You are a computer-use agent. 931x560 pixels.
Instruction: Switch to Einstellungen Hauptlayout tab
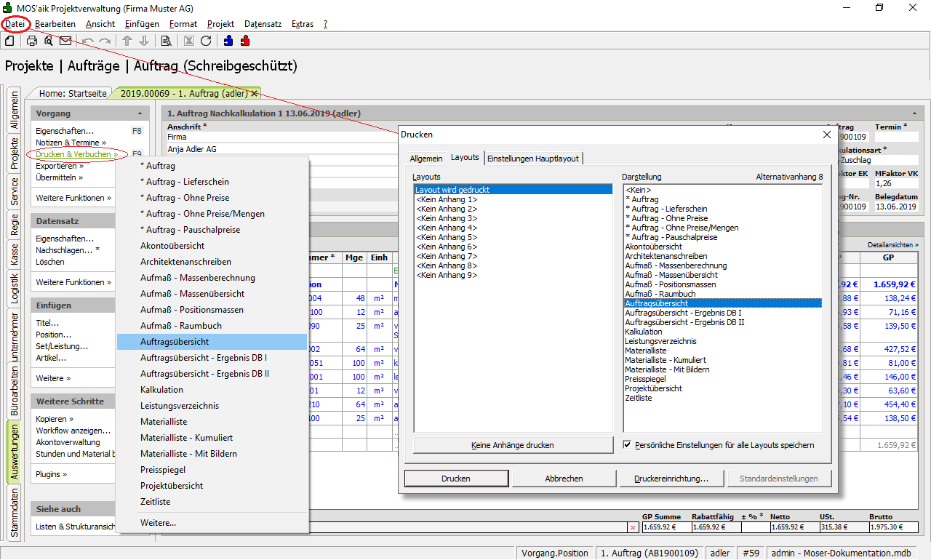click(x=534, y=158)
